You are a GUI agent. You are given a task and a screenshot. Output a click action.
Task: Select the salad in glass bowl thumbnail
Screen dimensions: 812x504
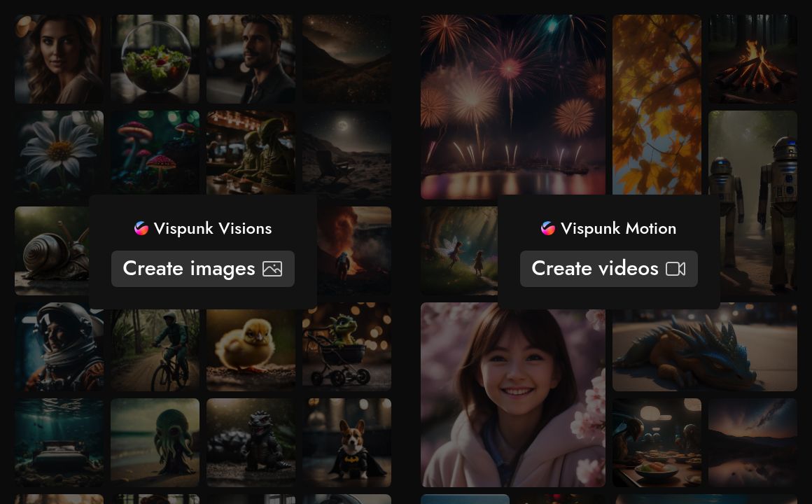[155, 59]
